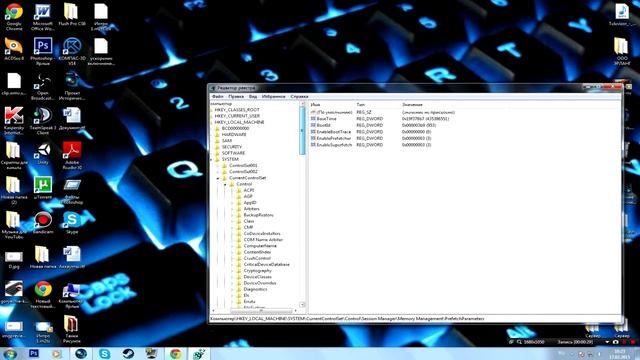Click the Тип column header
Image resolution: width=640 pixels, height=360 pixels.
pyautogui.click(x=360, y=105)
